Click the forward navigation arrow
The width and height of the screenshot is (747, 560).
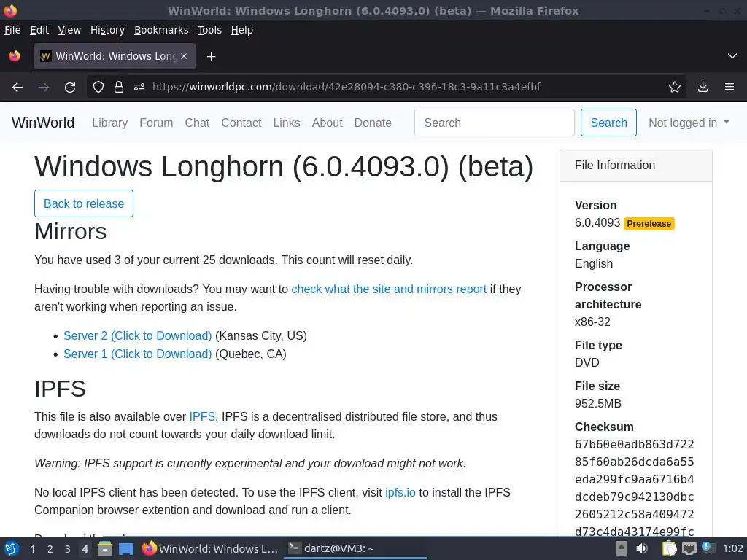coord(43,87)
